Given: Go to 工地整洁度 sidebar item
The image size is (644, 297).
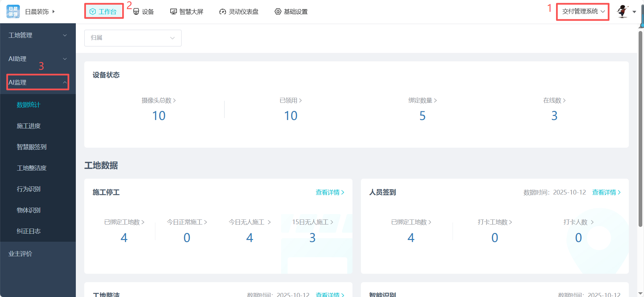Looking at the screenshot, I should pyautogui.click(x=32, y=168).
